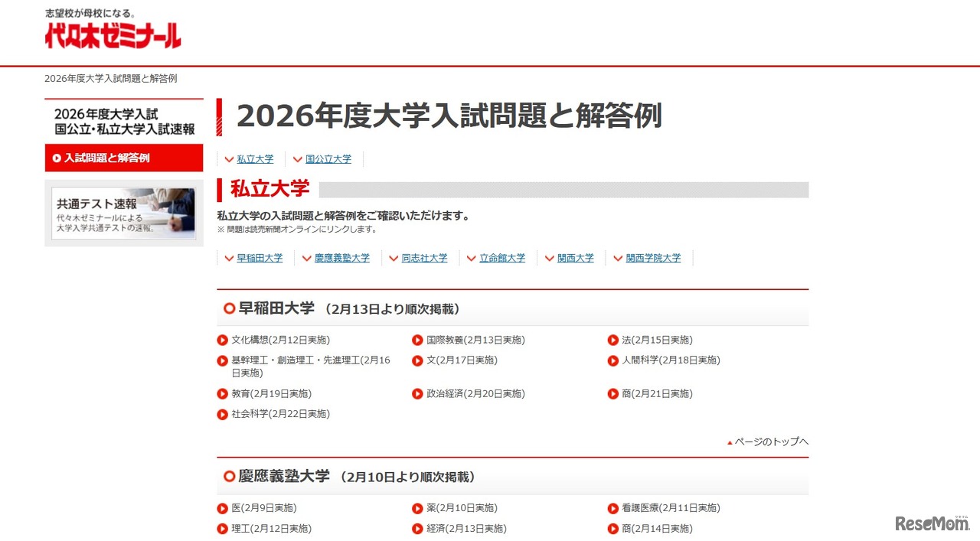Open Waseda 文(2月17日実施)
This screenshot has height=541, width=980.
[x=462, y=360]
